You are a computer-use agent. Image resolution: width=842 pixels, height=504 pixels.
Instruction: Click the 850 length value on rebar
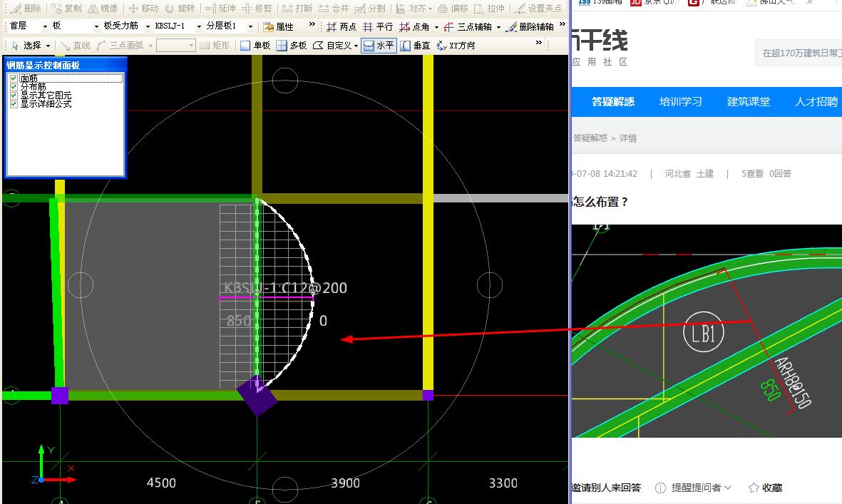[238, 321]
